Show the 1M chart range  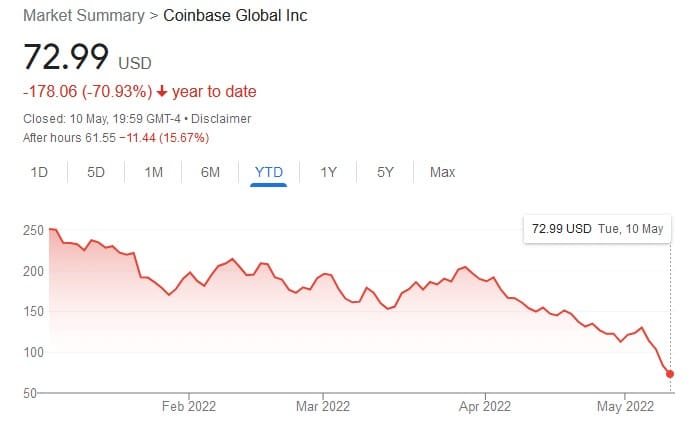click(x=153, y=172)
